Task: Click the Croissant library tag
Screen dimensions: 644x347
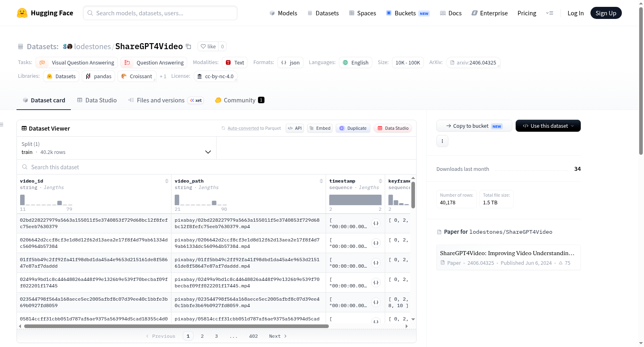Action: pyautogui.click(x=137, y=76)
